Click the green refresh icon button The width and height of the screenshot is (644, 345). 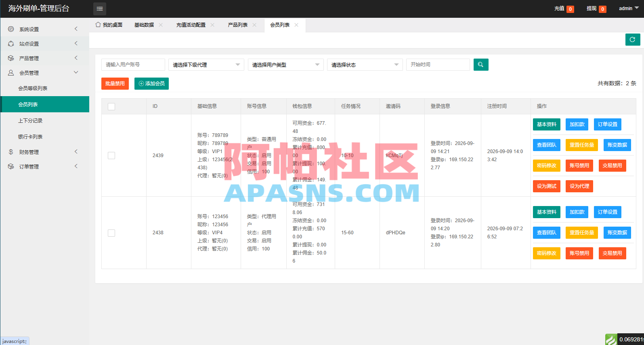(x=633, y=40)
